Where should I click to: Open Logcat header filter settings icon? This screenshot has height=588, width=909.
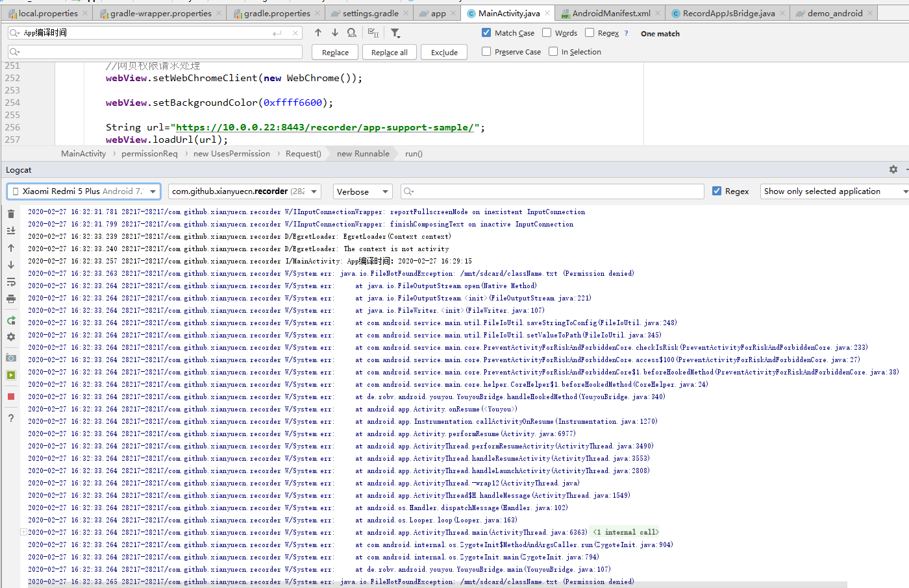pyautogui.click(x=893, y=169)
